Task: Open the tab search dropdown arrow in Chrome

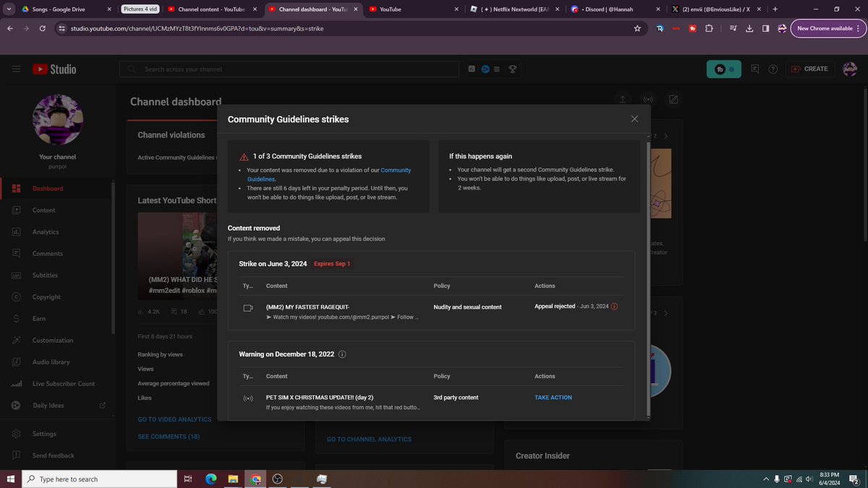Action: pyautogui.click(x=8, y=9)
